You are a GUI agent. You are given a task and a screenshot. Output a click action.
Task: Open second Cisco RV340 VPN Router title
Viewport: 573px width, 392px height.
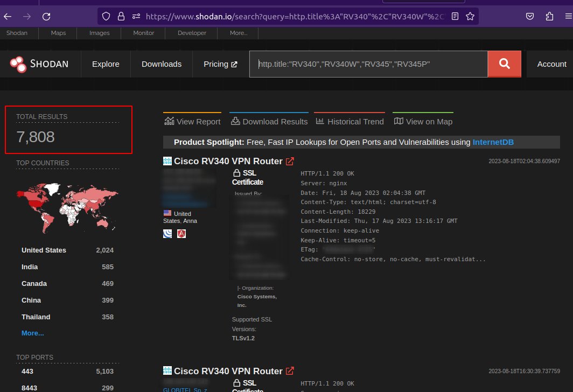228,371
